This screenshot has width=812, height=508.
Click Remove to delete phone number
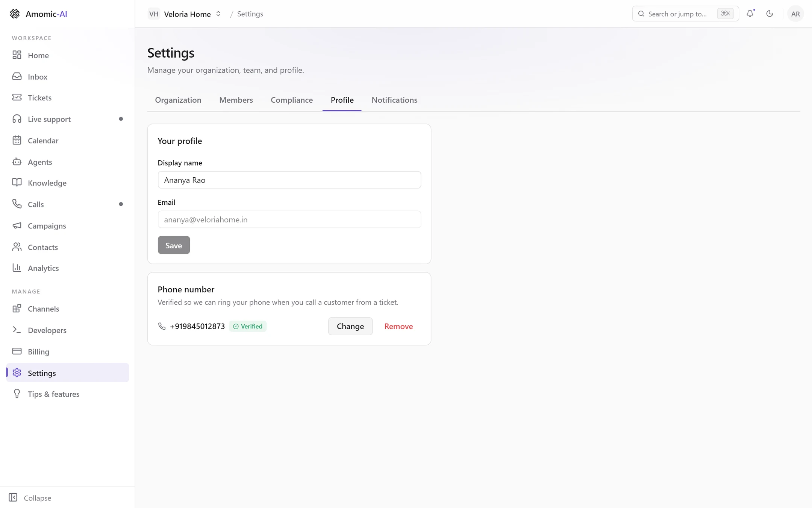(x=398, y=326)
